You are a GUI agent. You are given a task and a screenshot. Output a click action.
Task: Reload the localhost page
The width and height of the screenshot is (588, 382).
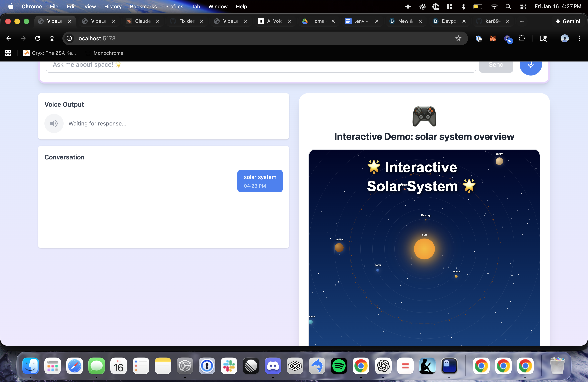click(x=38, y=38)
